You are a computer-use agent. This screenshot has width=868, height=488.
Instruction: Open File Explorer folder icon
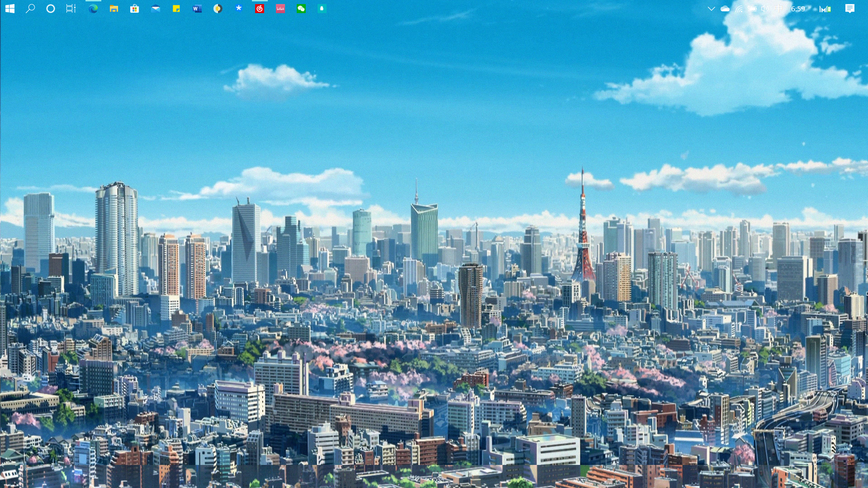point(113,8)
